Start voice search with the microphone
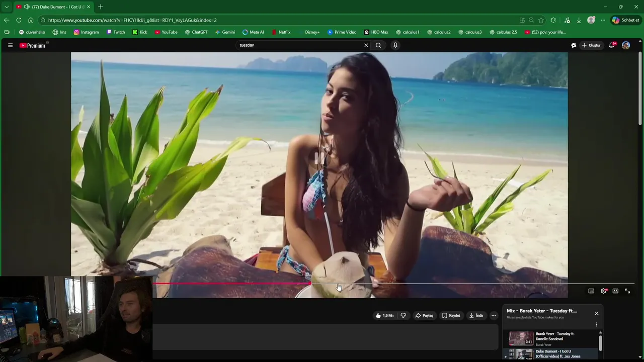 click(x=395, y=45)
